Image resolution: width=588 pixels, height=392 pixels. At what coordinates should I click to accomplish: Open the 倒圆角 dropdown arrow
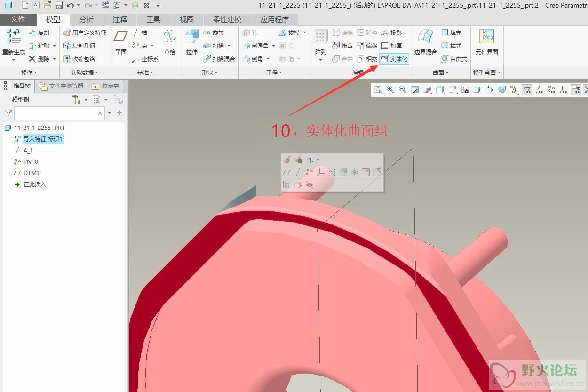[273, 46]
